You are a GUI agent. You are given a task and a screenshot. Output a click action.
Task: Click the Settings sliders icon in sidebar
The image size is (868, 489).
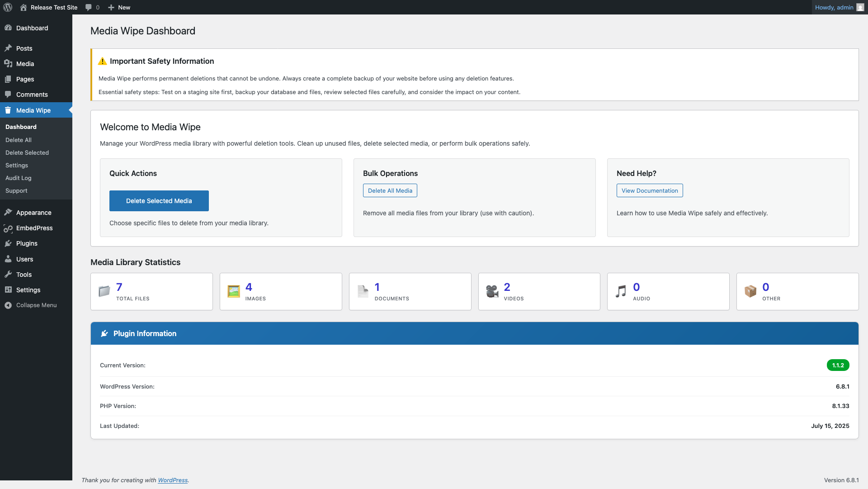click(8, 290)
